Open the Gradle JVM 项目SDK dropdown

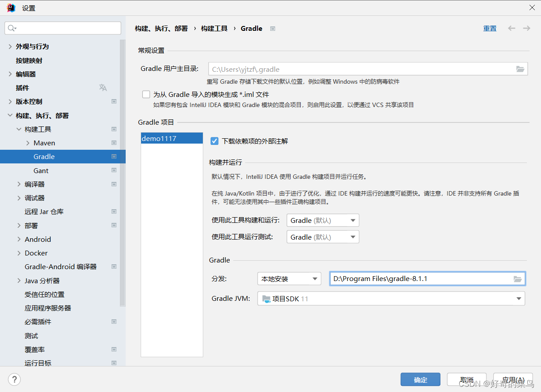391,299
